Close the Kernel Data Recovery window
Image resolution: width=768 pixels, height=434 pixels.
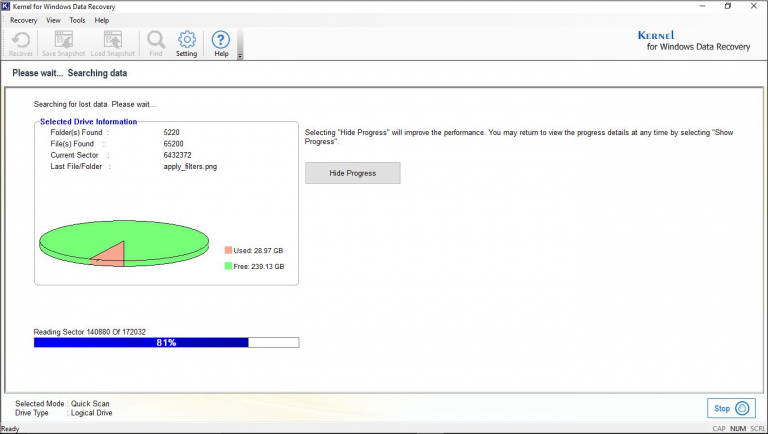(x=754, y=6)
